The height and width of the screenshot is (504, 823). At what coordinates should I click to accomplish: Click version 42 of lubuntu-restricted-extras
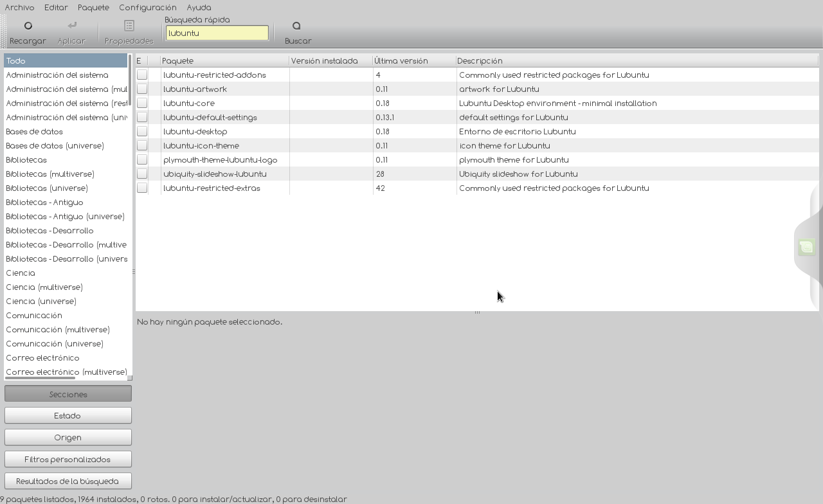(380, 188)
